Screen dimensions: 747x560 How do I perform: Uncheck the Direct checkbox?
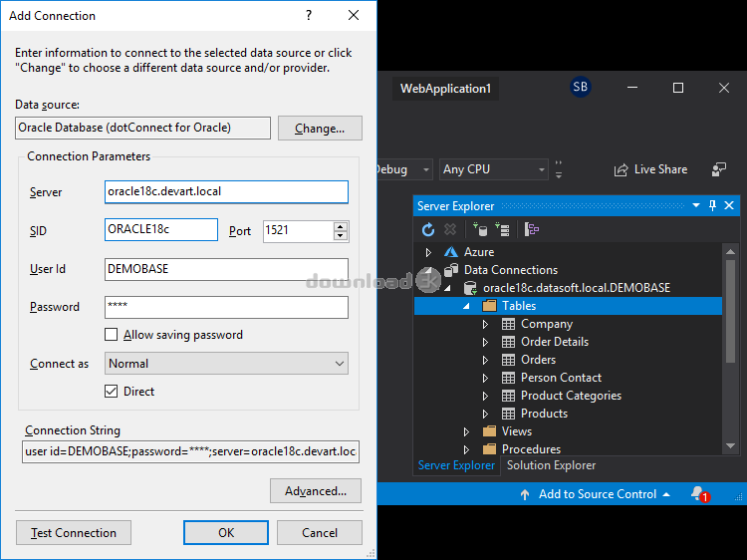click(x=111, y=392)
